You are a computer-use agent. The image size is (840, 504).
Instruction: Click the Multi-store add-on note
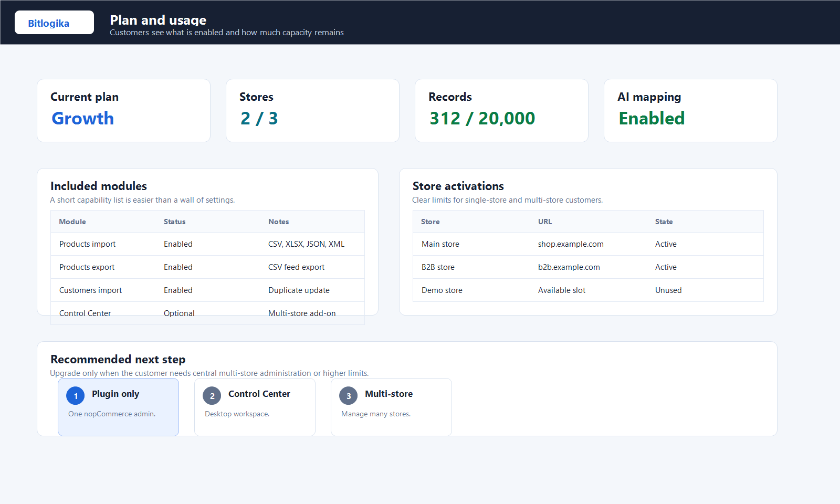click(x=302, y=313)
